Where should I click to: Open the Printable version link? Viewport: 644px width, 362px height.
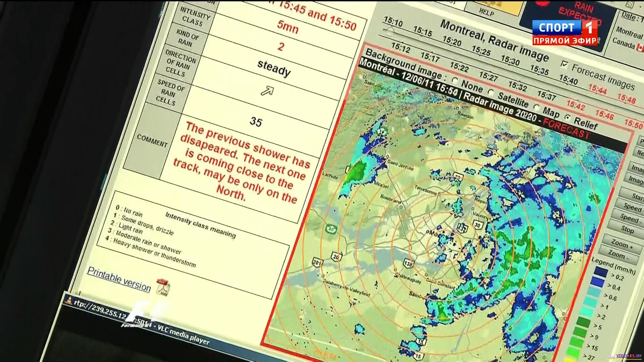(119, 279)
